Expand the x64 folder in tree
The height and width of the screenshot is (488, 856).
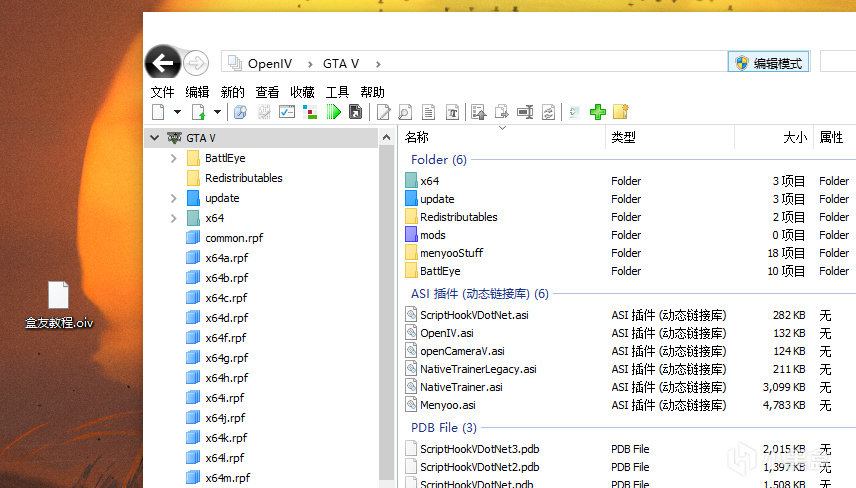174,218
